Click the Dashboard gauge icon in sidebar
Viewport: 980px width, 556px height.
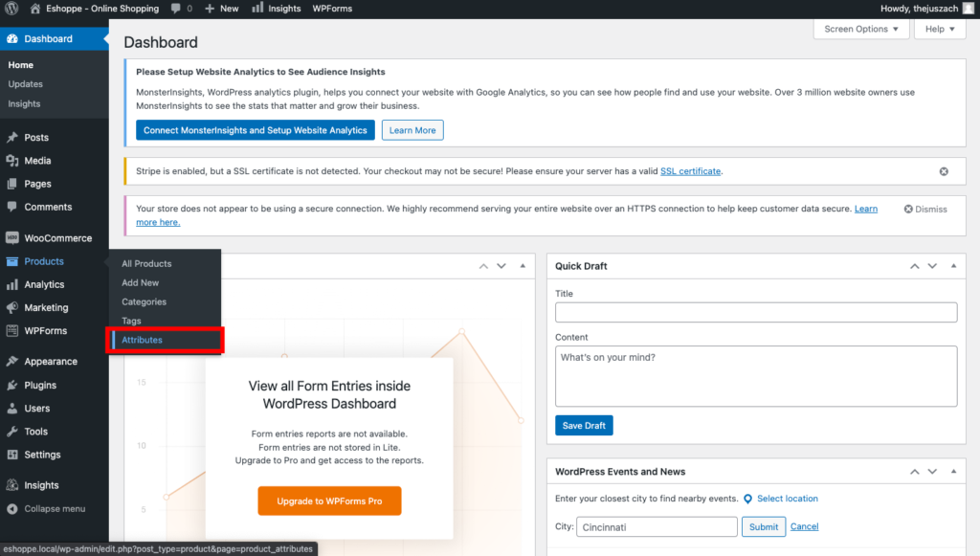[x=11, y=38]
